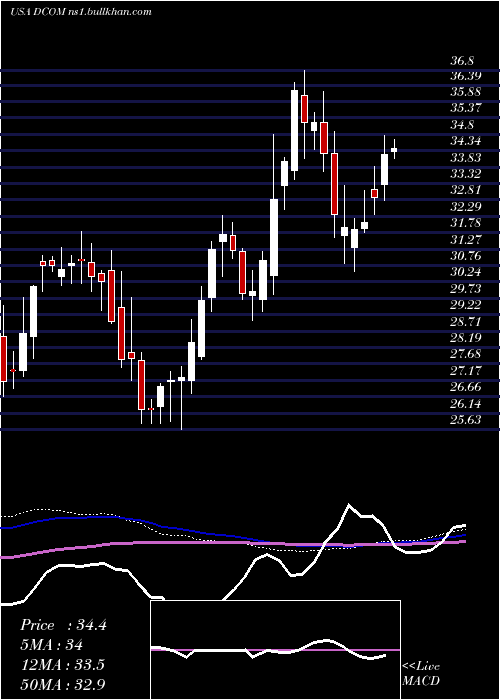Image resolution: width=500 pixels, height=700 pixels.
Task: Click the 50MA : 32.9 readout
Action: [x=62, y=685]
